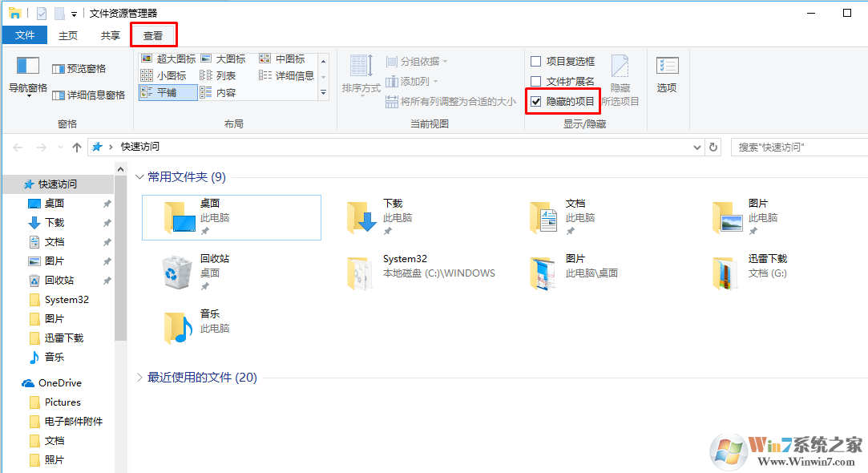Viewport: 868px width, 473px height.
Task: Switch to the Share (共享) tab
Action: pyautogui.click(x=110, y=35)
